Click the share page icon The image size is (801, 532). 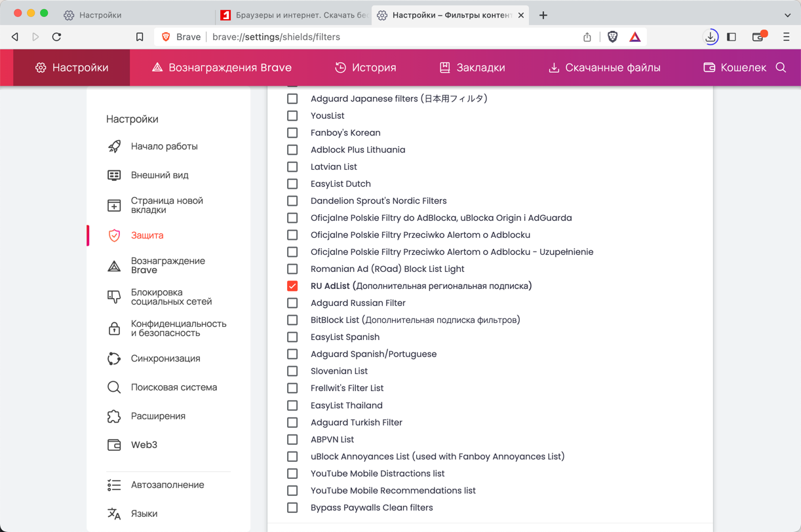(587, 37)
